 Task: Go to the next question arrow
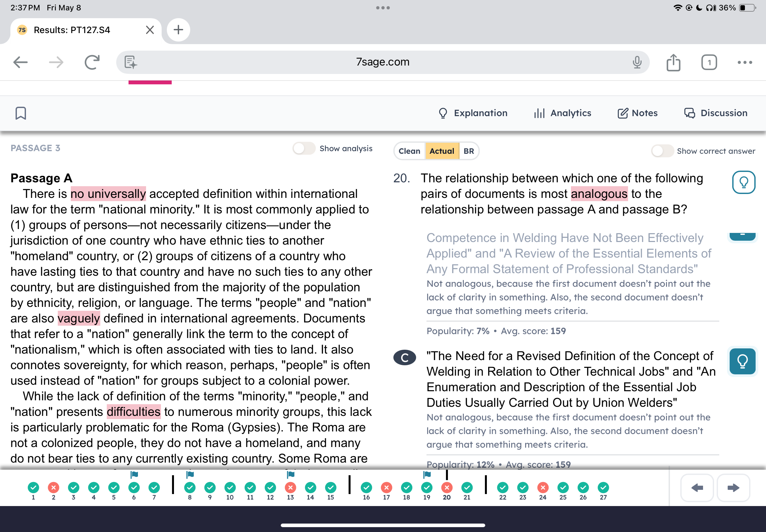(x=733, y=488)
